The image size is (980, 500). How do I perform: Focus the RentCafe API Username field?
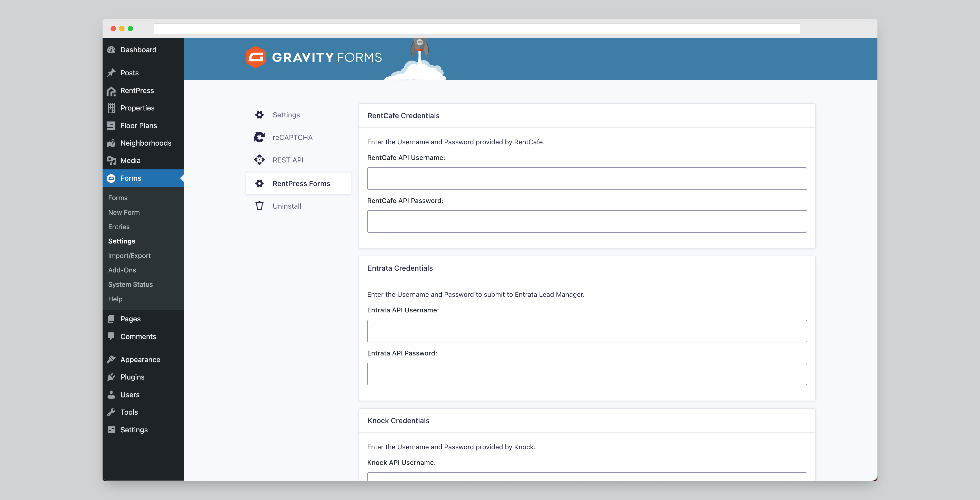(x=587, y=178)
